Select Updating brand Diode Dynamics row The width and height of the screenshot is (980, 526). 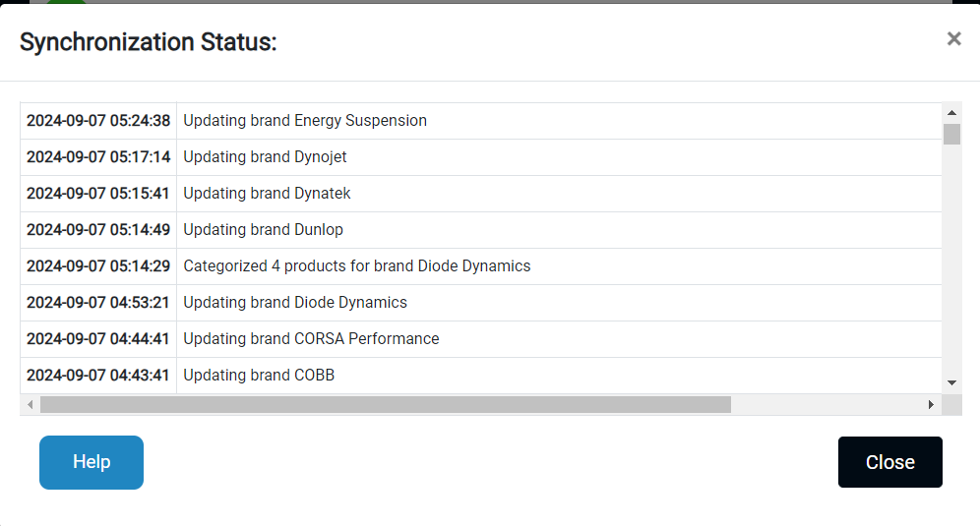[295, 303]
